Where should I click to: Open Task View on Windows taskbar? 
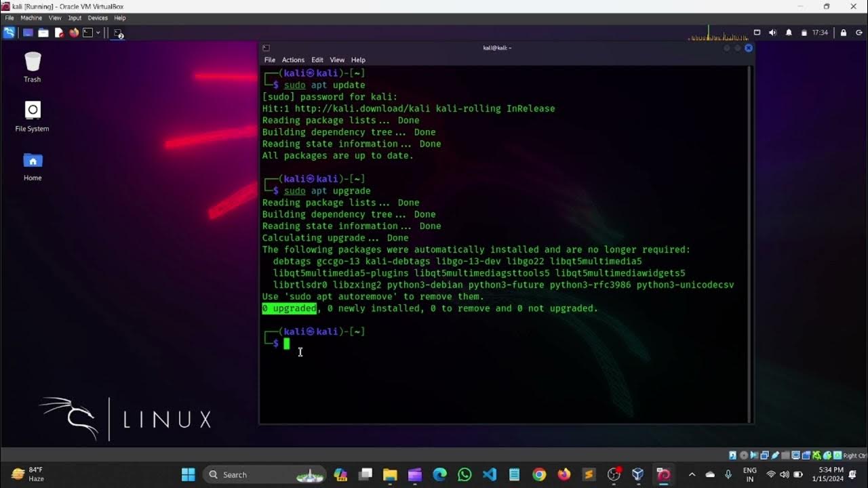(366, 474)
